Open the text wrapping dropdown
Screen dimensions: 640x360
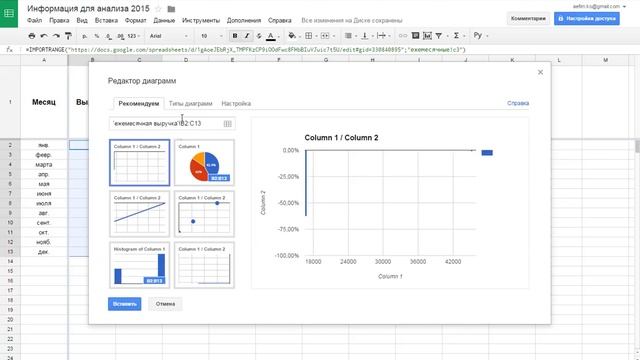tap(383, 36)
